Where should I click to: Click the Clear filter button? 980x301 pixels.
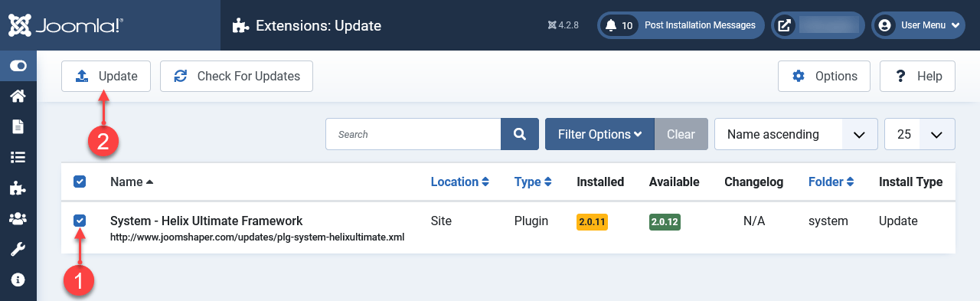click(x=681, y=134)
